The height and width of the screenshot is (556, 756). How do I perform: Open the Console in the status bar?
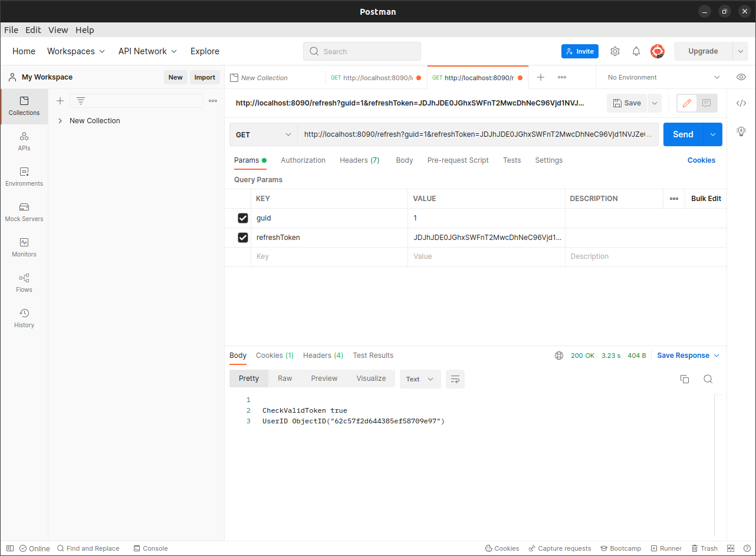pos(151,548)
